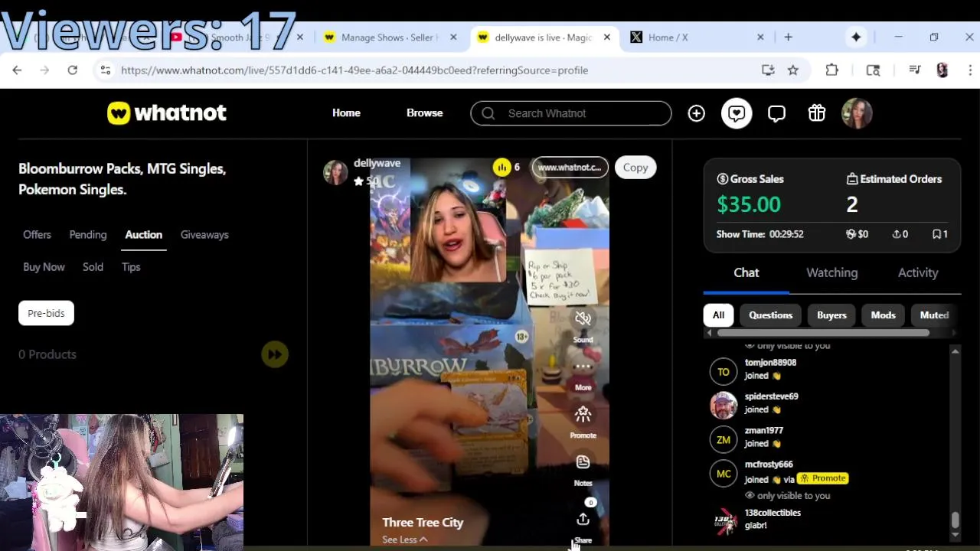This screenshot has width=980, height=551.
Task: Open the More options icon on stream
Action: coord(583,367)
